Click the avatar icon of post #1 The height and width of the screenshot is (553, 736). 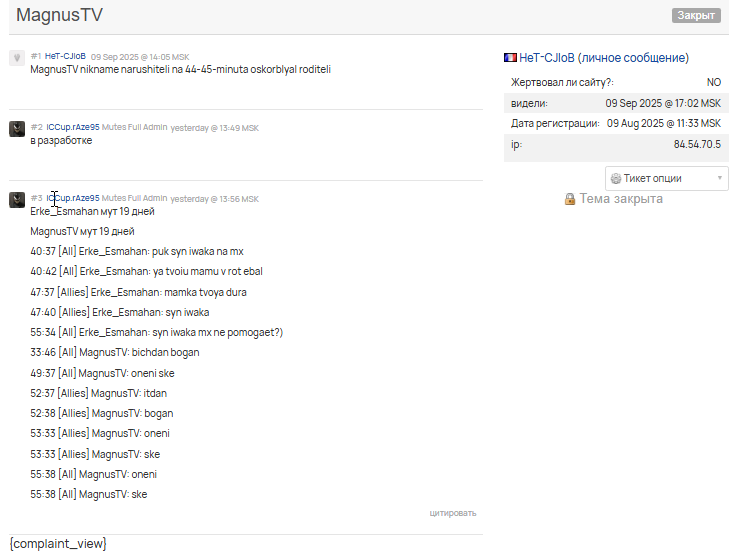coord(17,58)
